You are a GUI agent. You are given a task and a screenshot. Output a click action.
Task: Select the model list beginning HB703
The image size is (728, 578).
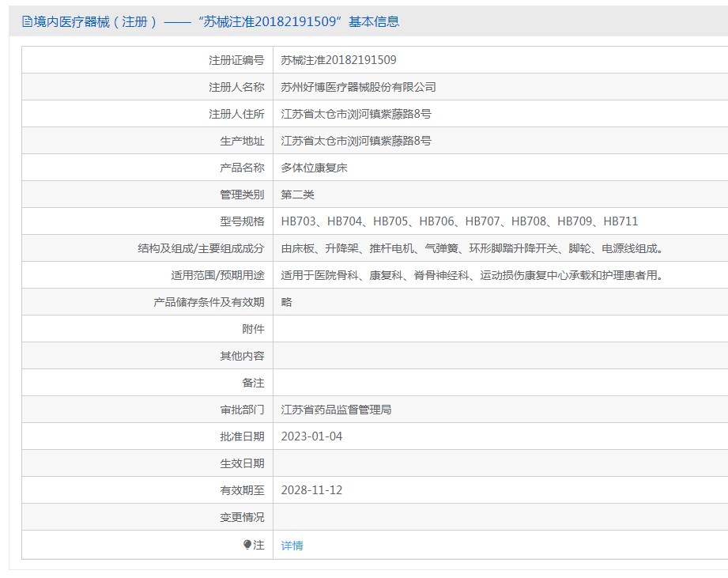pyautogui.click(x=459, y=221)
